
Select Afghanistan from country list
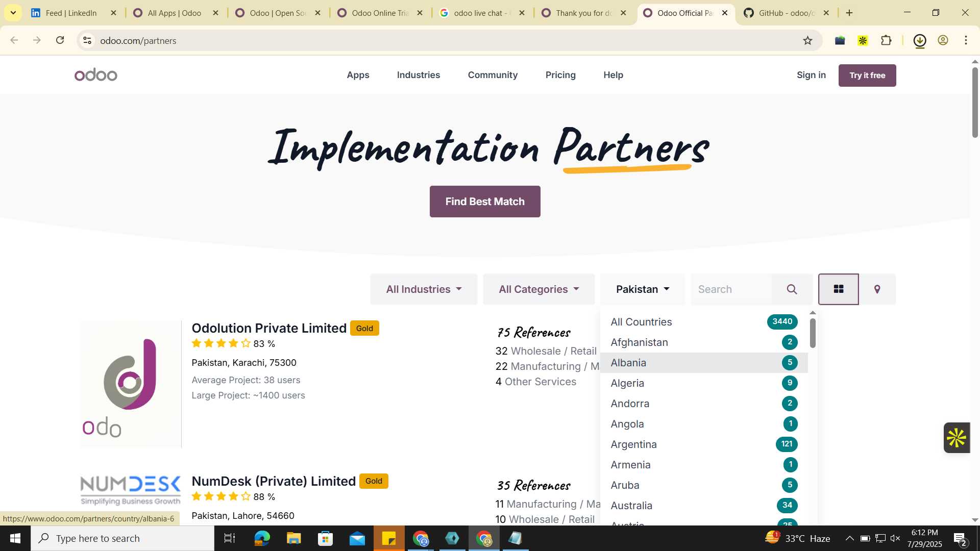pos(704,342)
